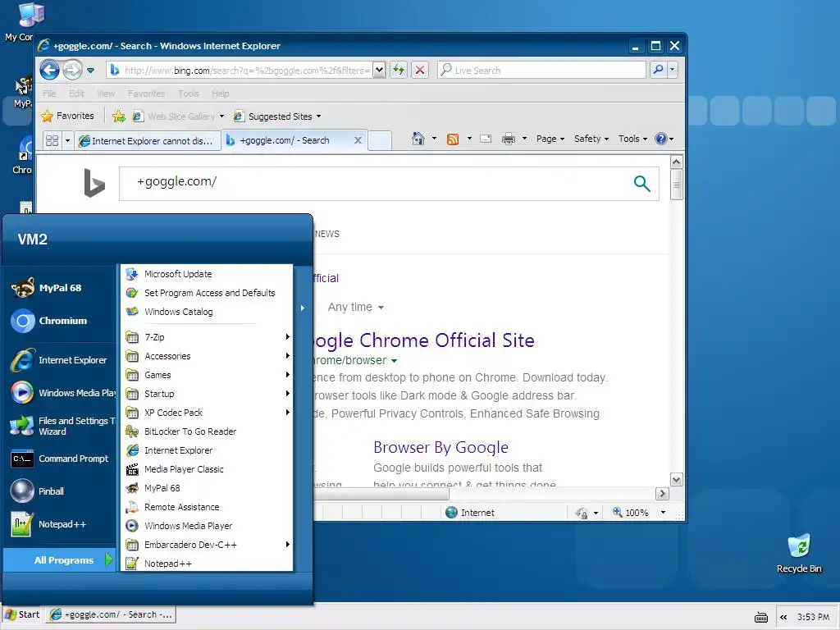Click the Quick Tabs grid icon
This screenshot has width=840, height=630.
(52, 140)
